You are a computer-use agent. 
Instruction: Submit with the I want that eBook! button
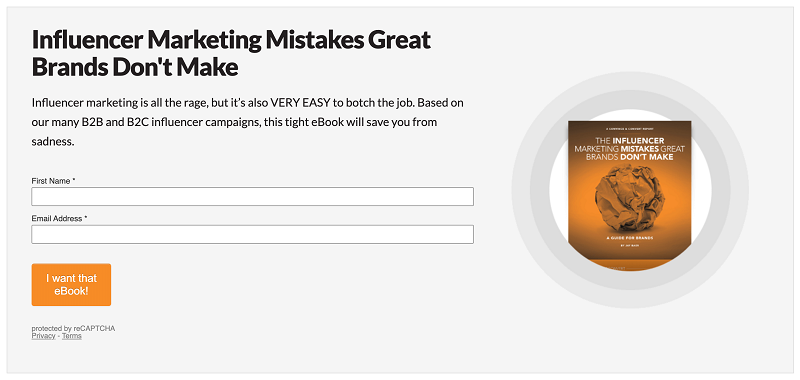point(71,285)
